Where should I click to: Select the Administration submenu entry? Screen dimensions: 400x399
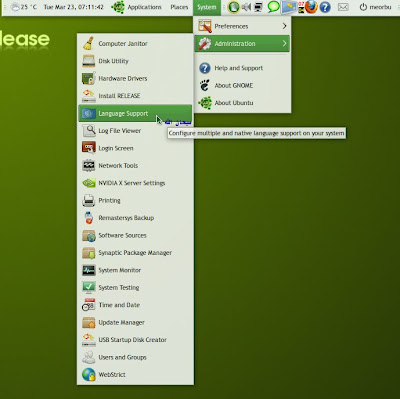click(242, 43)
